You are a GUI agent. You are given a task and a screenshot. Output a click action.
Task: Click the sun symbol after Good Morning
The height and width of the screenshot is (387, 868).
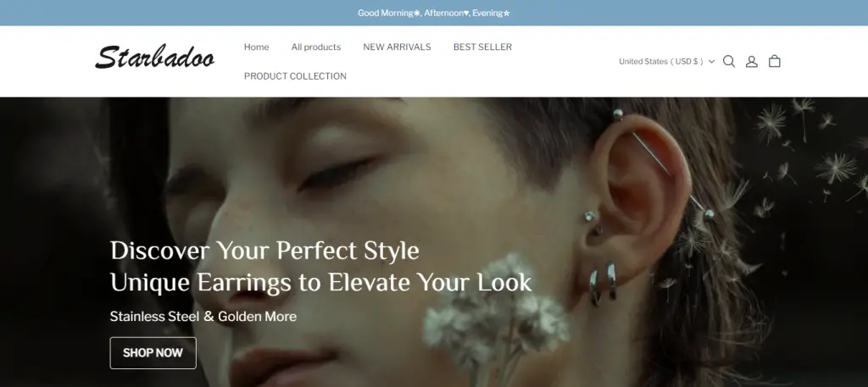(417, 14)
